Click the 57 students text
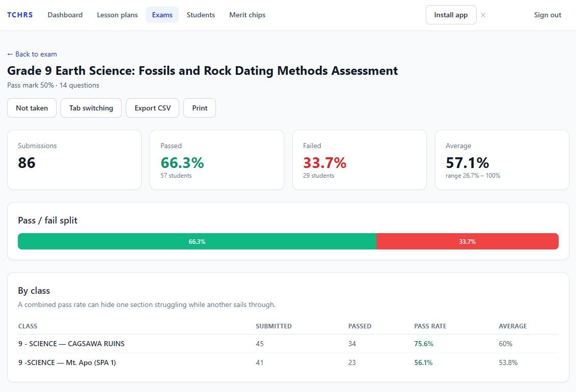The image size is (576, 392). (176, 176)
